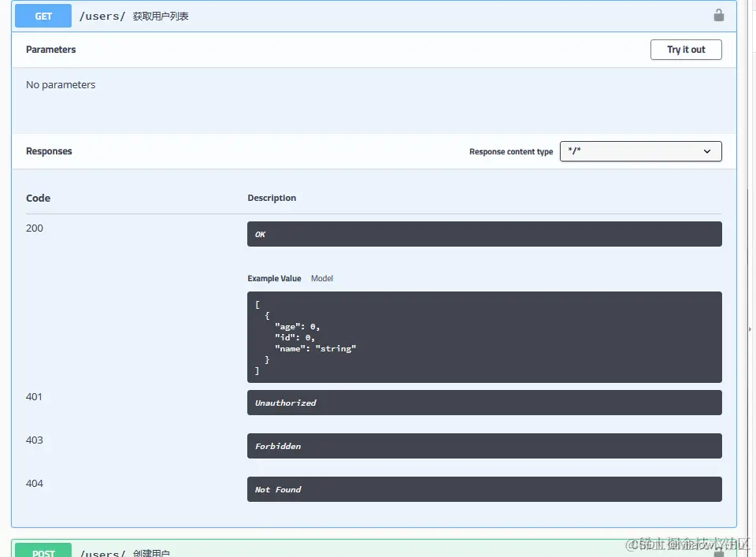756x557 pixels.
Task: Click the "id": 0 line in example
Action: coord(295,337)
